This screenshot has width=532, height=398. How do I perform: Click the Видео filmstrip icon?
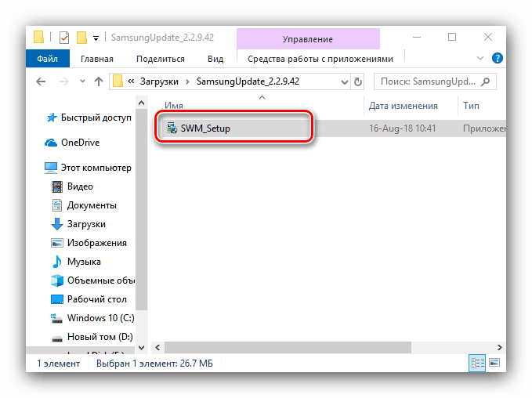coord(57,186)
